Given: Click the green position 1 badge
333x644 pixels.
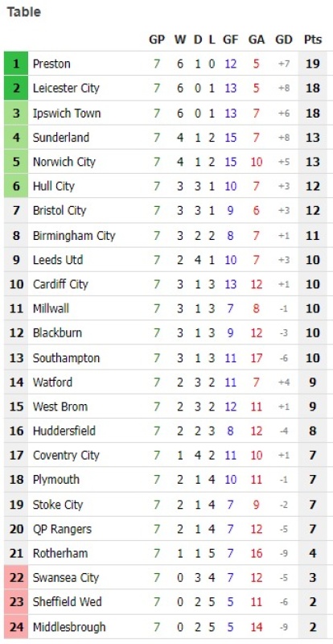Looking at the screenshot, I should point(16,64).
